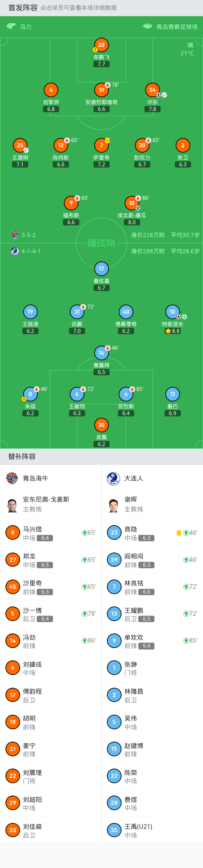Select 曼佐基's number 17 circle on the pitch
The height and width of the screenshot is (868, 203).
coord(101,268)
